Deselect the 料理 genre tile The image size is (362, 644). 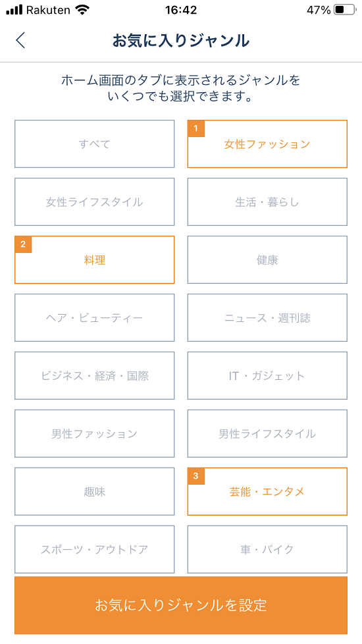click(x=94, y=259)
